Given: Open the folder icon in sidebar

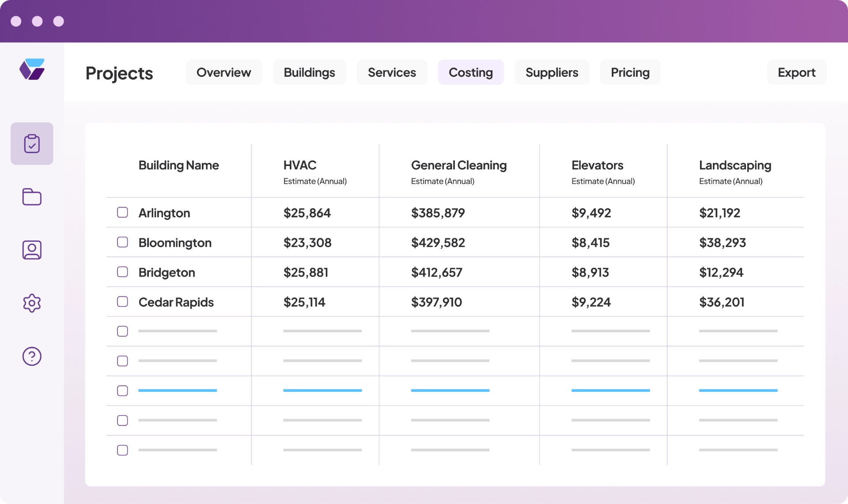Looking at the screenshot, I should point(32,197).
